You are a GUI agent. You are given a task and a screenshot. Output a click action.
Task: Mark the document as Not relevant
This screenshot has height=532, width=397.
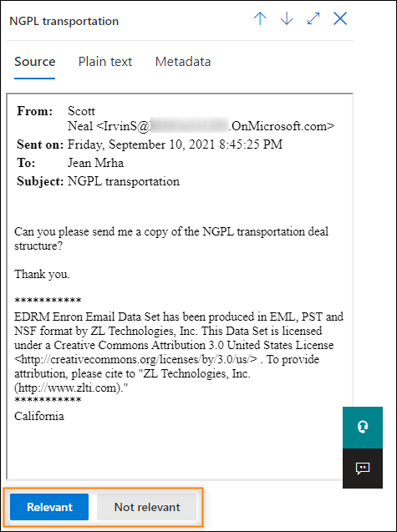click(147, 507)
